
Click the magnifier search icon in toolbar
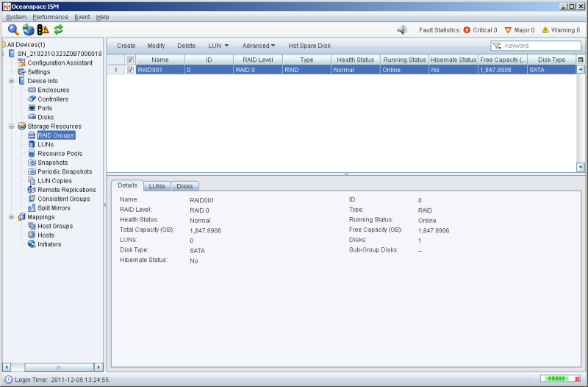point(13,29)
